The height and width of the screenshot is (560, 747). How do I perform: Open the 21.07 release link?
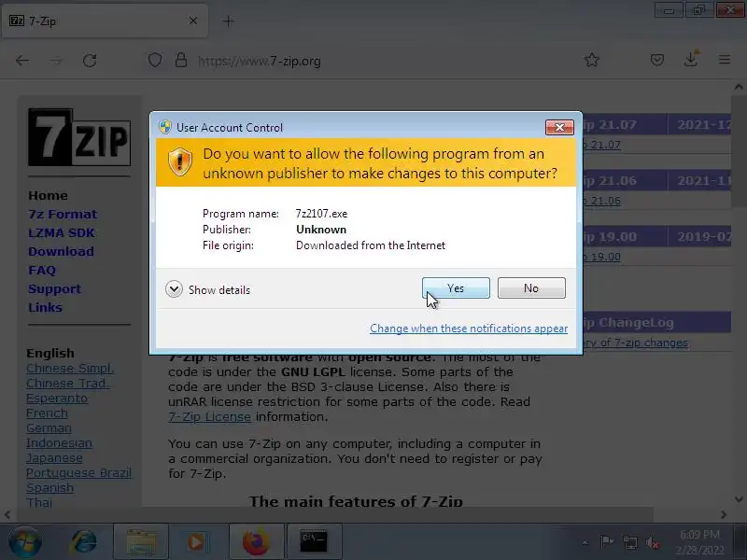click(602, 145)
